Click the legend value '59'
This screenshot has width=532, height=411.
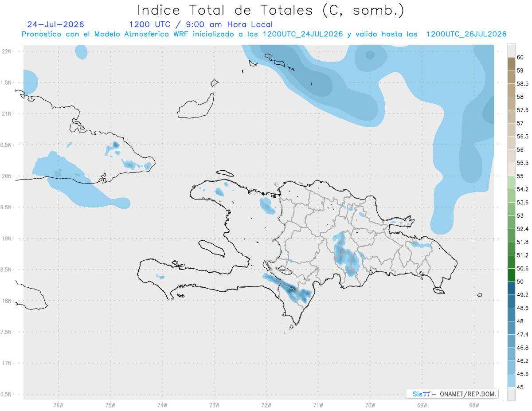click(x=520, y=70)
